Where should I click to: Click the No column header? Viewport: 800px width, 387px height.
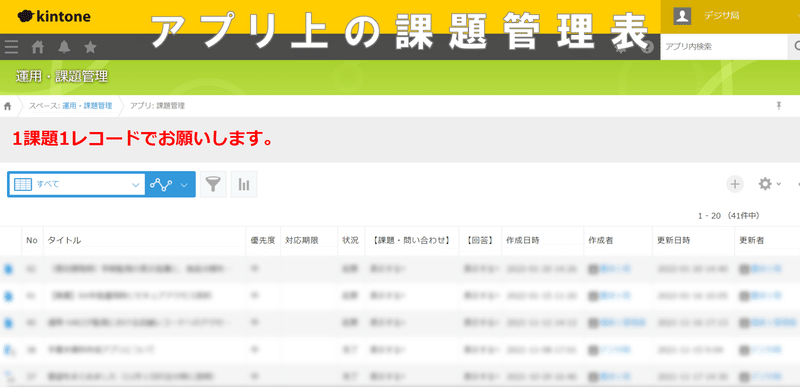[x=32, y=241]
